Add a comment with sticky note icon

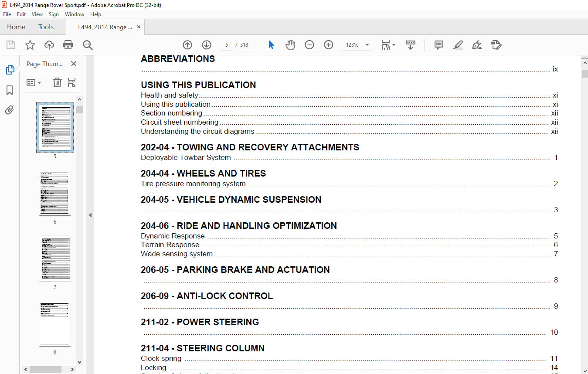[439, 45]
